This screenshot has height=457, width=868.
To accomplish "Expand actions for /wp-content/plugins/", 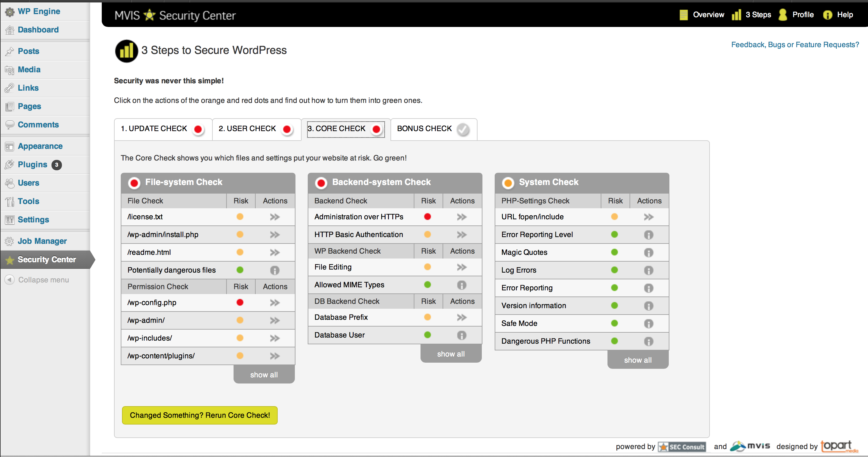I will [x=275, y=356].
